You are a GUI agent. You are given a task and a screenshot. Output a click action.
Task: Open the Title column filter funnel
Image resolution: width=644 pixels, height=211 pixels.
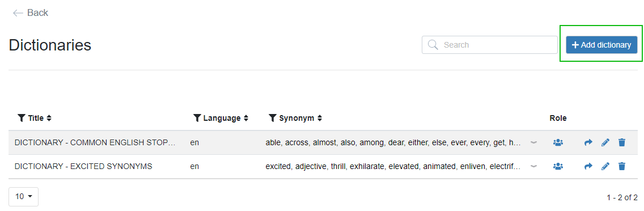click(x=22, y=118)
